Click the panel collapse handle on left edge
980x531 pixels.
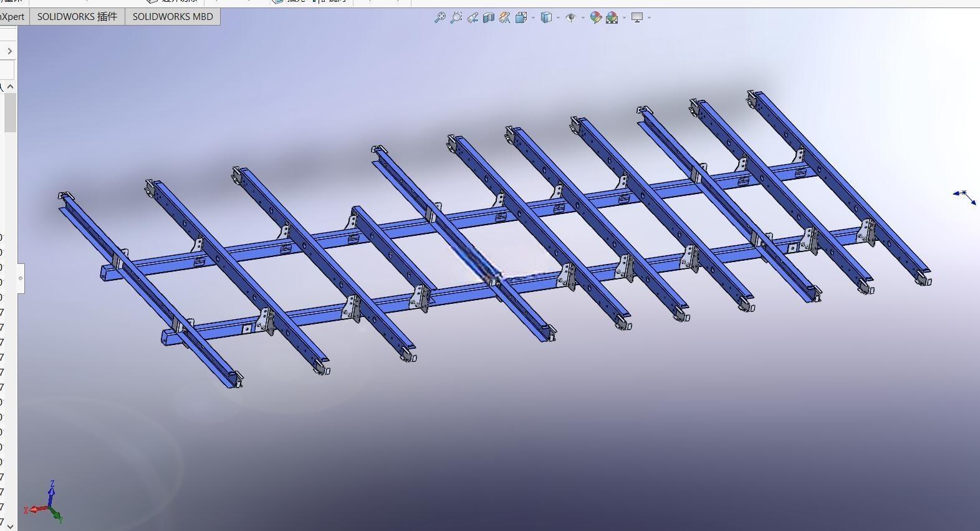point(21,278)
